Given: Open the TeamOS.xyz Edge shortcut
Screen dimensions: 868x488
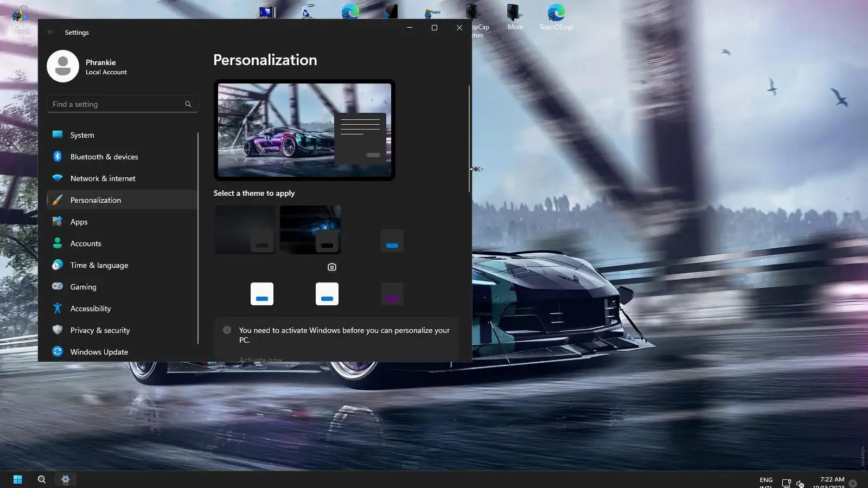Looking at the screenshot, I should [556, 17].
